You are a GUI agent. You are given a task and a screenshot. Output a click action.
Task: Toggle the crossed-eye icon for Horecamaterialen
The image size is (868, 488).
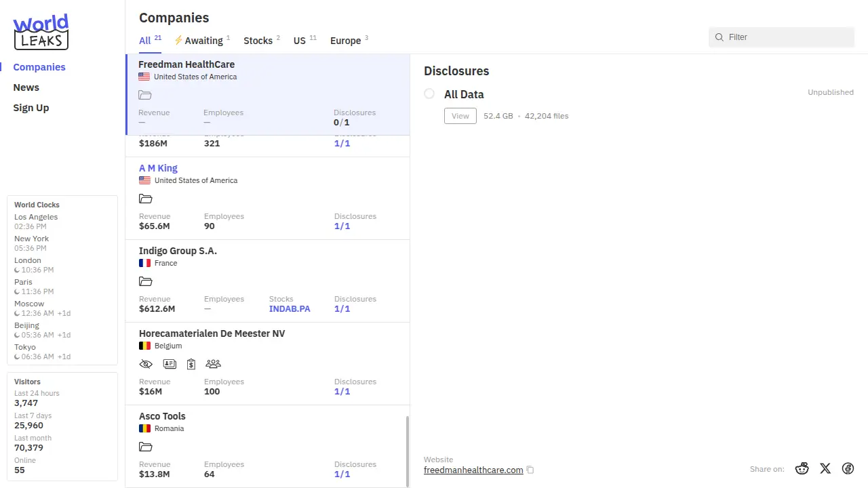[x=146, y=364]
